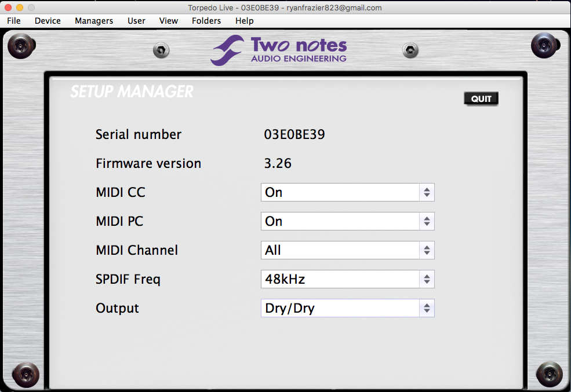
Task: Expand the MIDI Channel selector showing All
Action: coord(347,250)
